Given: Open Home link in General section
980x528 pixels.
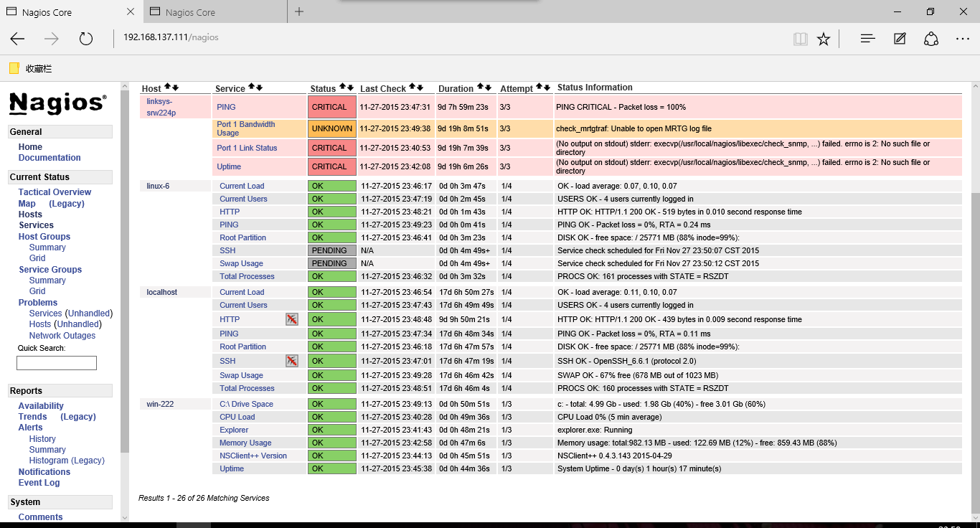Looking at the screenshot, I should tap(31, 147).
